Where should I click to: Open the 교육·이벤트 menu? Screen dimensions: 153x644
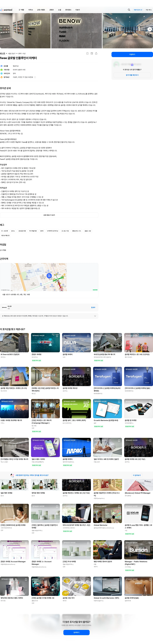click(41, 10)
